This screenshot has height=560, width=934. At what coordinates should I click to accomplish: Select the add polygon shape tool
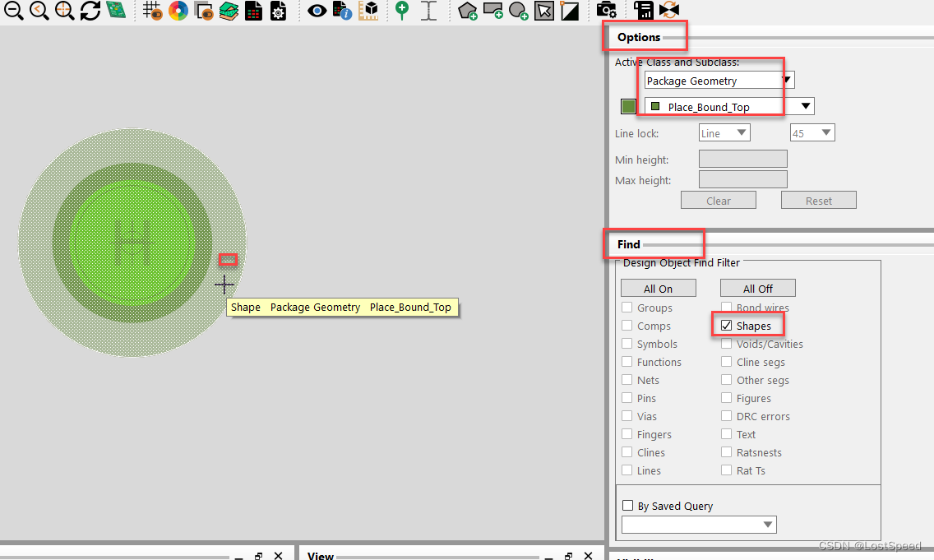click(x=468, y=11)
